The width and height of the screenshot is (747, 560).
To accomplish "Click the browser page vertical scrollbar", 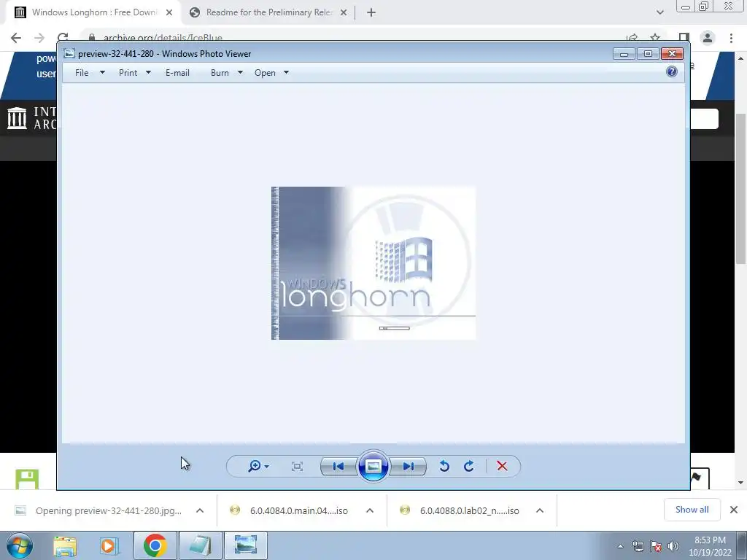I will (740, 188).
